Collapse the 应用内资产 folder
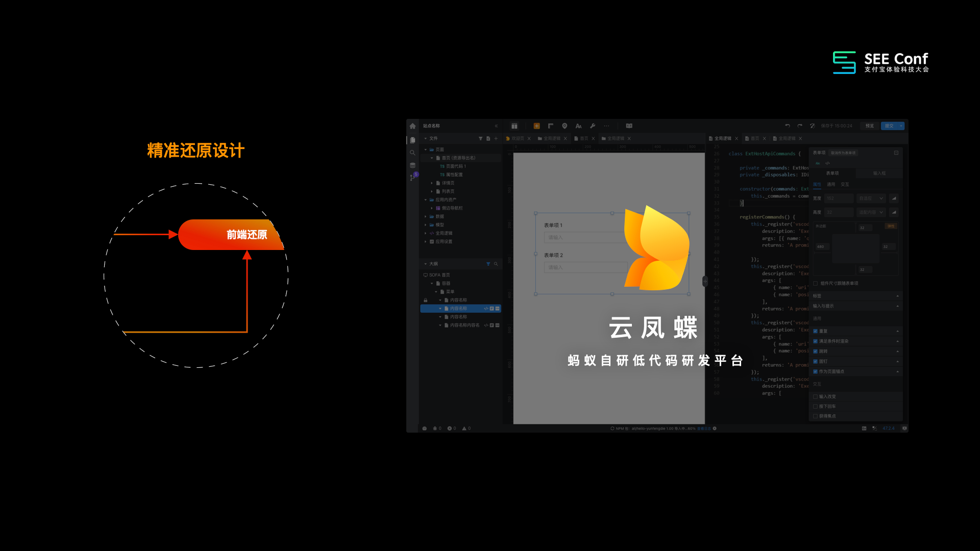Image resolution: width=980 pixels, height=551 pixels. pyautogui.click(x=426, y=200)
